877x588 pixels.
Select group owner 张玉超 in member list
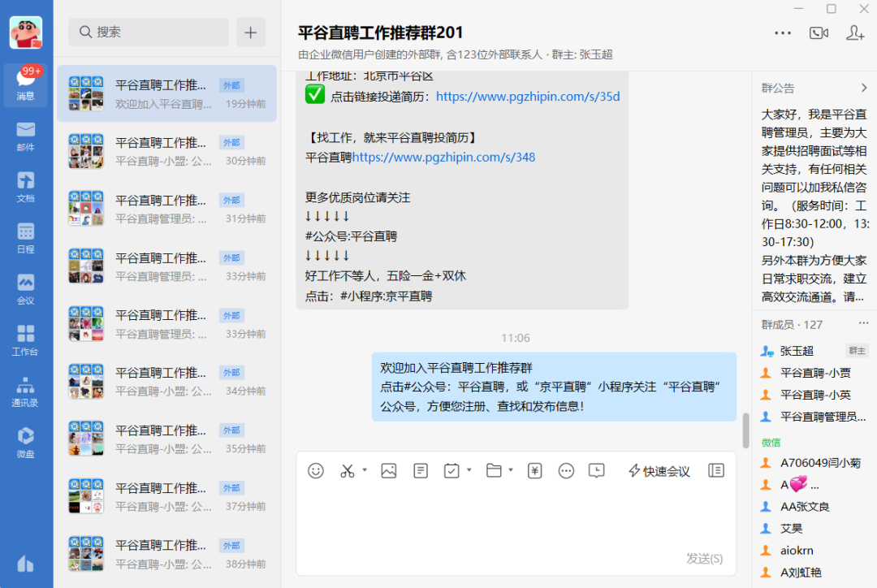pyautogui.click(x=814, y=351)
